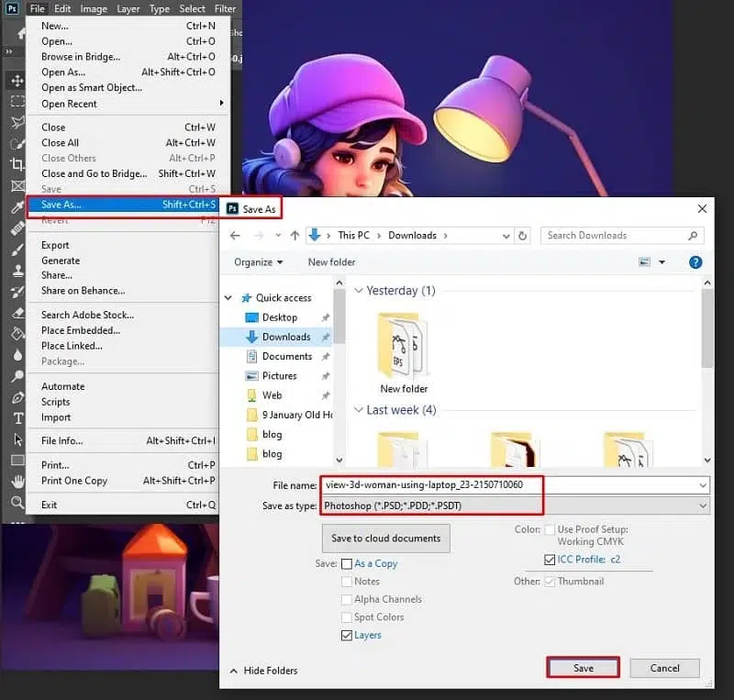Go up one folder level
Image resolution: width=734 pixels, height=700 pixels.
pos(295,236)
